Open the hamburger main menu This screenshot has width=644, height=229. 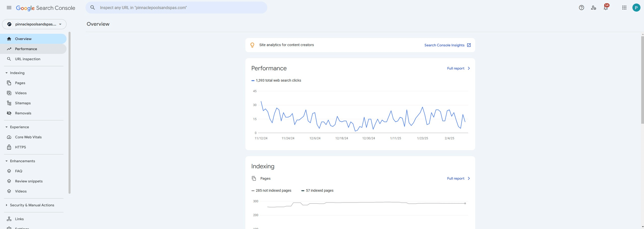pos(9,8)
